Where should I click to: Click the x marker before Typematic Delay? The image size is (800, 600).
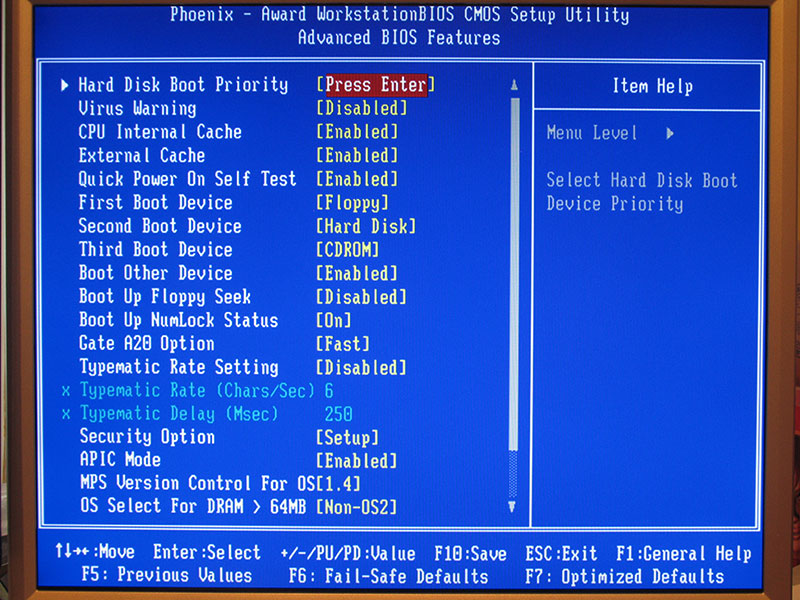tap(66, 414)
